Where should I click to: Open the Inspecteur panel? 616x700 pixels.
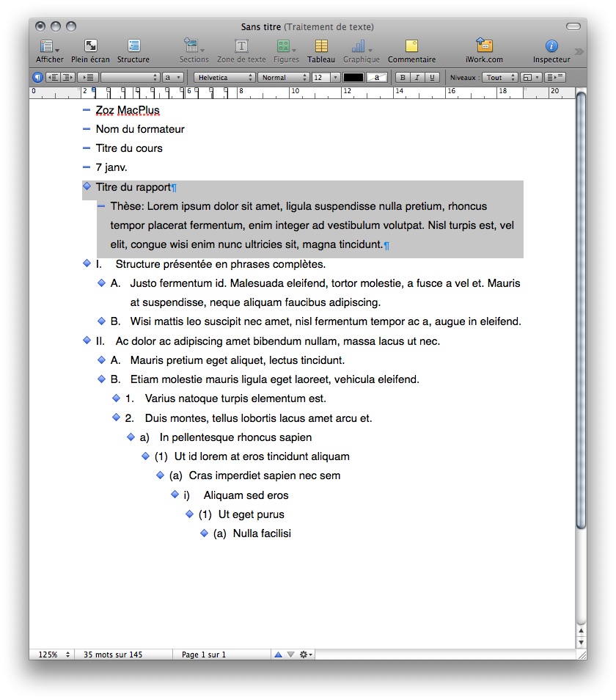[551, 45]
